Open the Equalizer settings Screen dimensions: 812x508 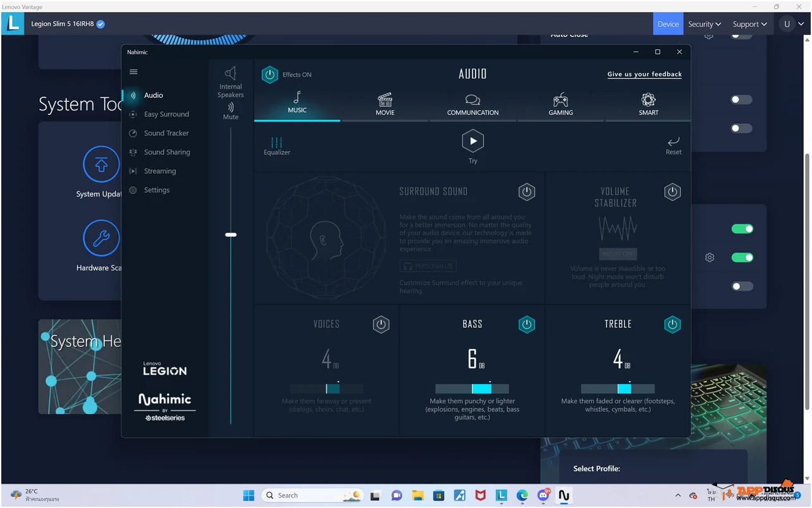coord(277,146)
